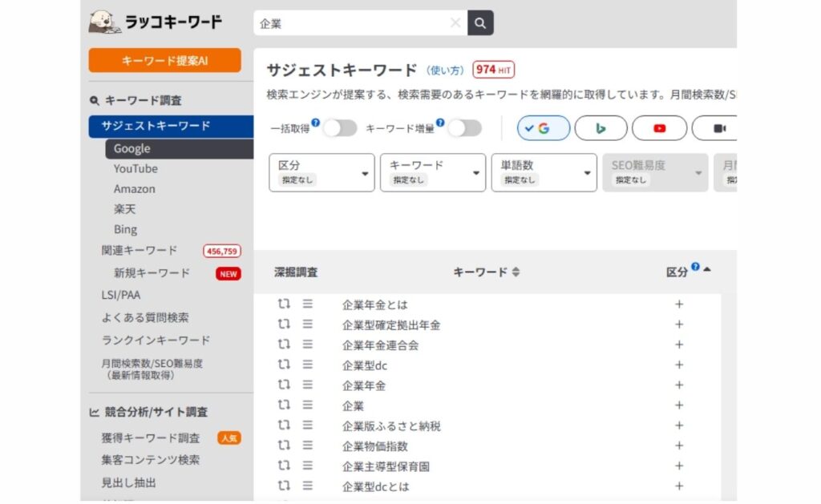This screenshot has height=504, width=821.
Task: Expand plus for 企業物価指数 row
Action: tap(679, 446)
